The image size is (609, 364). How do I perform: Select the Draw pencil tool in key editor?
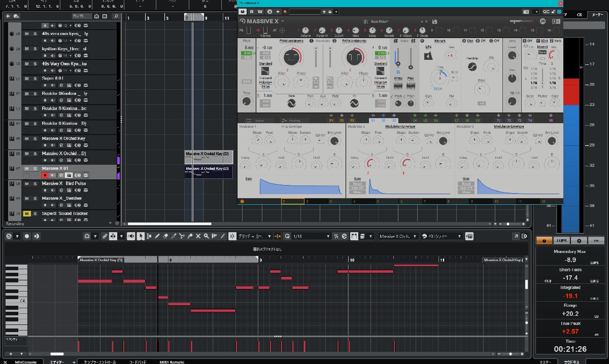click(x=157, y=236)
